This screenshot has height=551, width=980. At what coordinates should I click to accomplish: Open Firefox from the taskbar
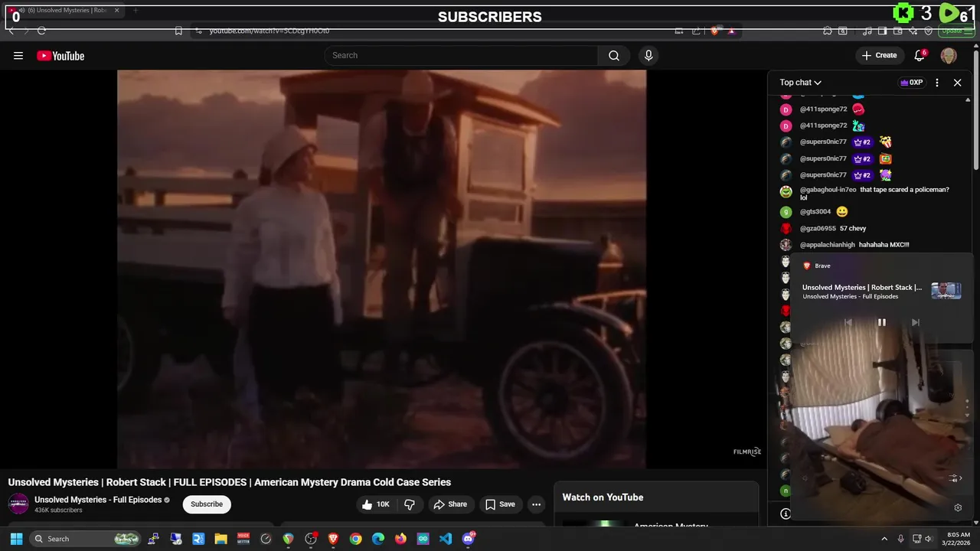pyautogui.click(x=400, y=539)
